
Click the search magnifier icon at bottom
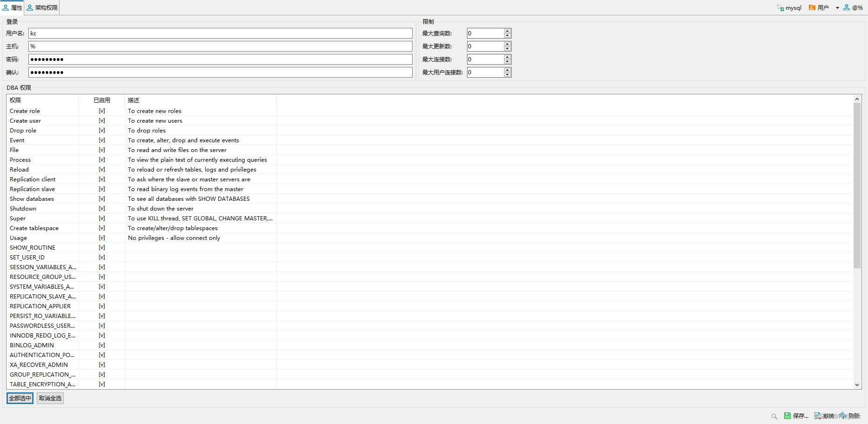point(774,416)
